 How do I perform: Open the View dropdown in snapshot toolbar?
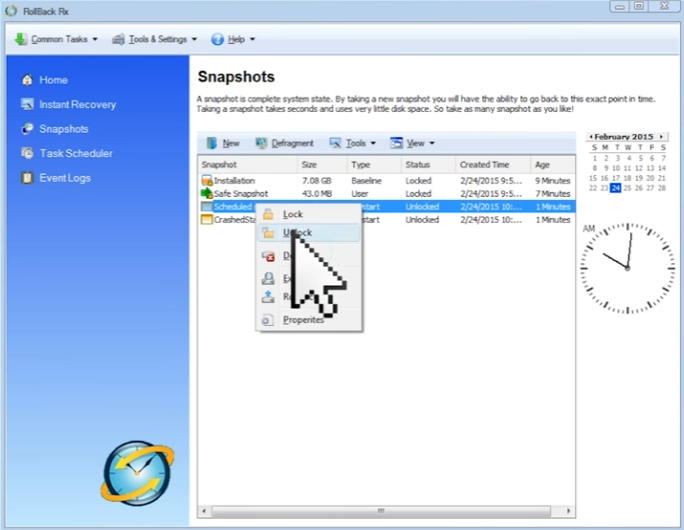pyautogui.click(x=413, y=143)
